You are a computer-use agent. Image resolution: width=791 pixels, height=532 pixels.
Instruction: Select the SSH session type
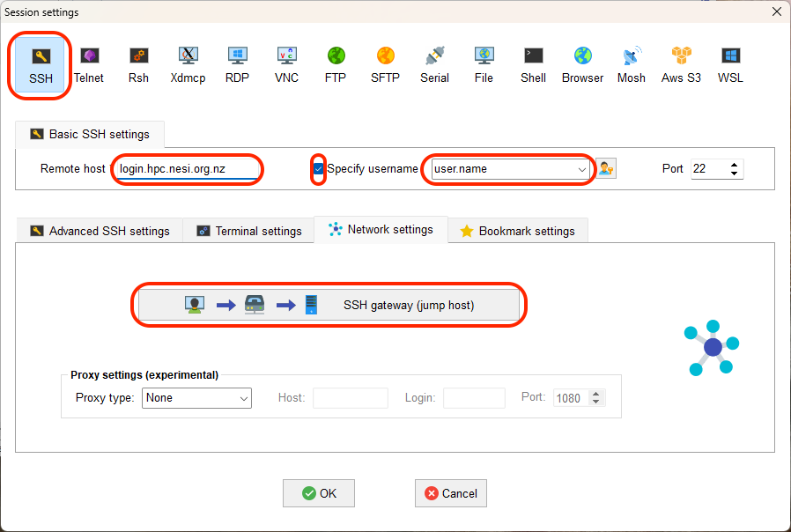click(41, 65)
